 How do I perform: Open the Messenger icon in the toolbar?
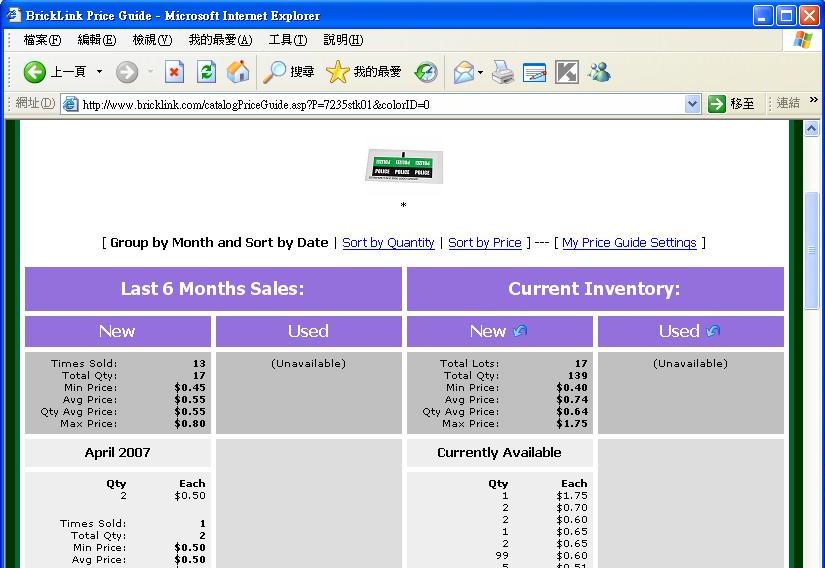tap(599, 72)
